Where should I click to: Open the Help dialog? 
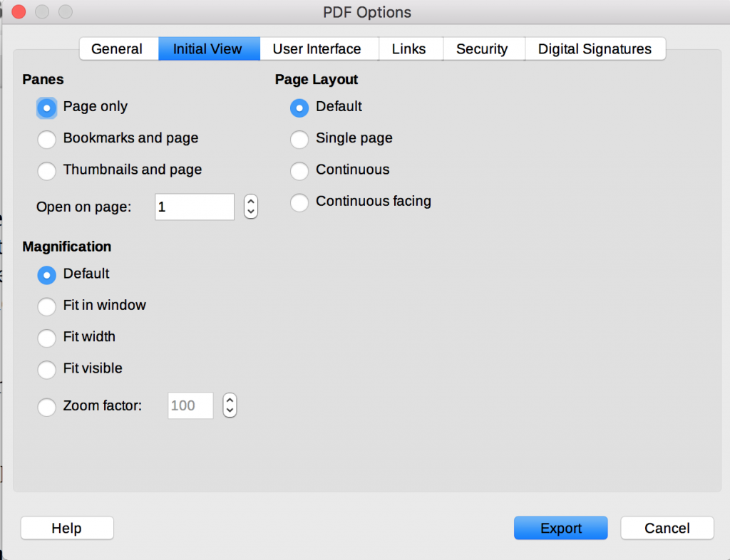click(x=66, y=528)
